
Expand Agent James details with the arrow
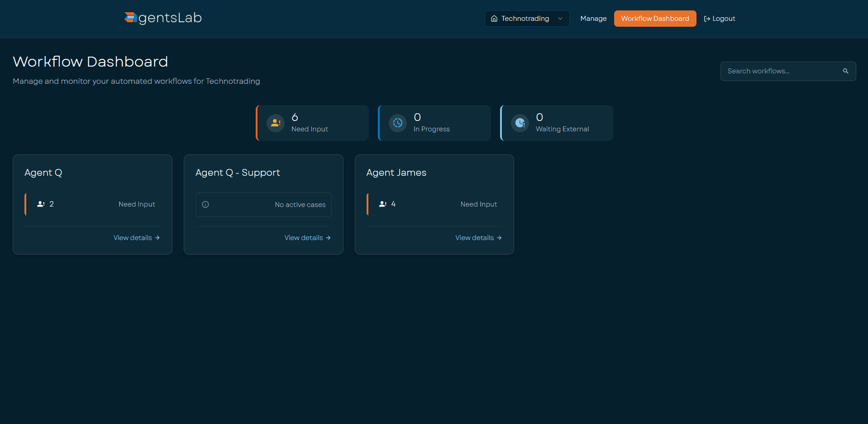click(499, 237)
